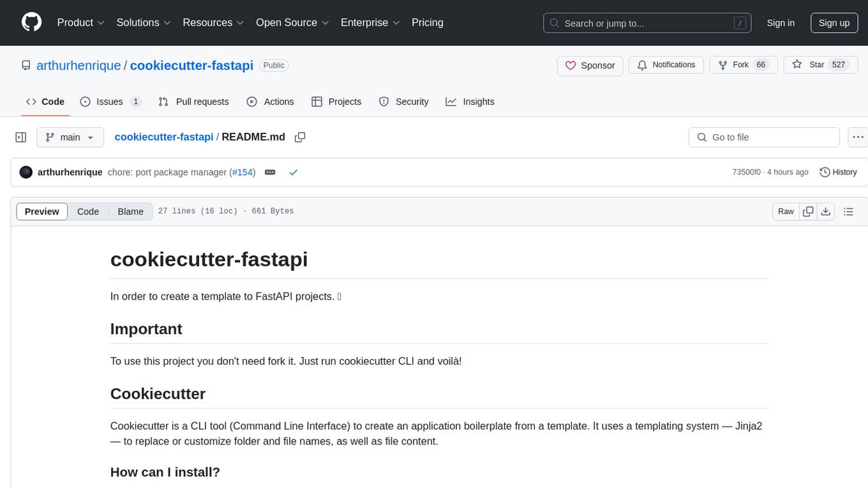Focus the Search or jump to field
This screenshot has height=488, width=868.
click(x=647, y=23)
